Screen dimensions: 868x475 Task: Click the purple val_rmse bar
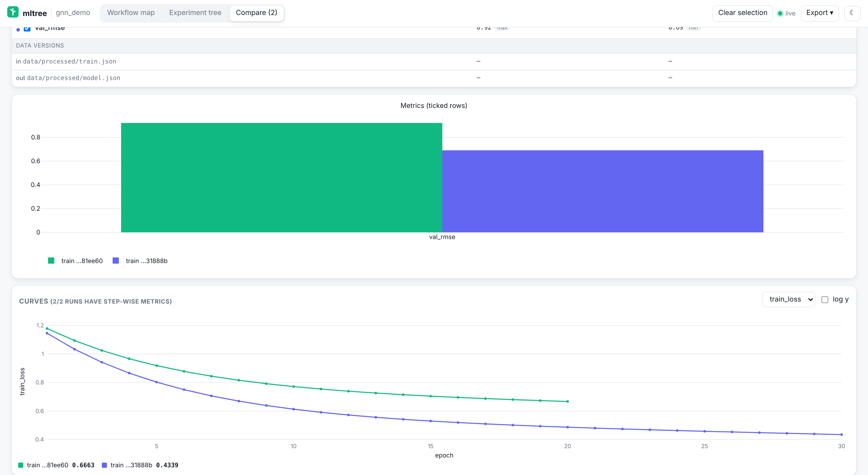click(602, 191)
